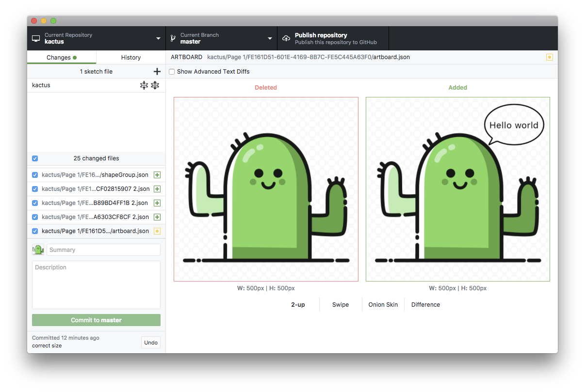Select the 2-up comparison mode
This screenshot has height=392, width=585.
coord(298,305)
